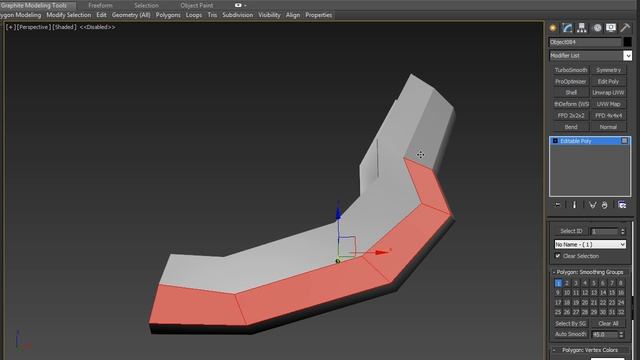Click Remove Modifier trash icon
This screenshot has height=360, width=640.
(x=604, y=205)
